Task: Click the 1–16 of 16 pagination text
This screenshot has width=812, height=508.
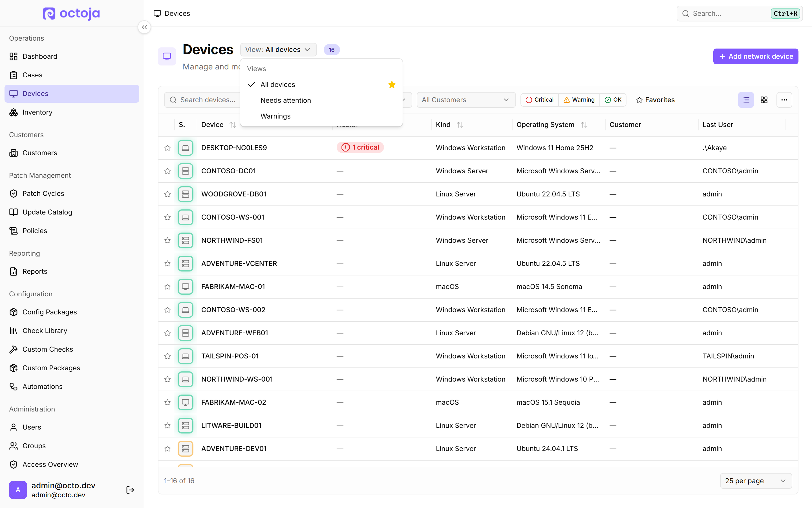Action: tap(179, 481)
